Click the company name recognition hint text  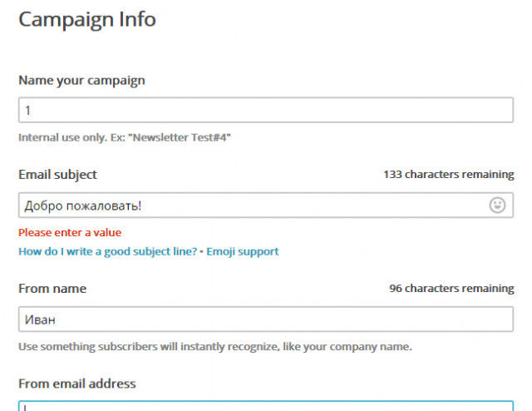[215, 346]
